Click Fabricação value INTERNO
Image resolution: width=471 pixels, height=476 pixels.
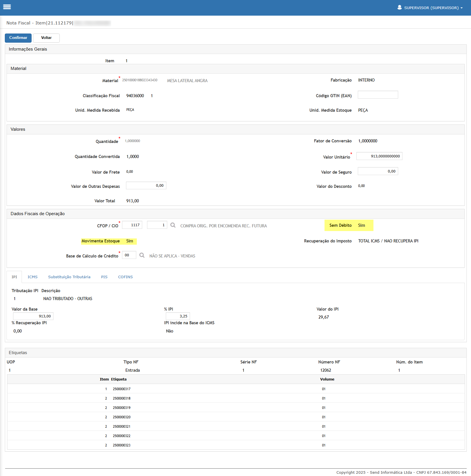click(366, 80)
